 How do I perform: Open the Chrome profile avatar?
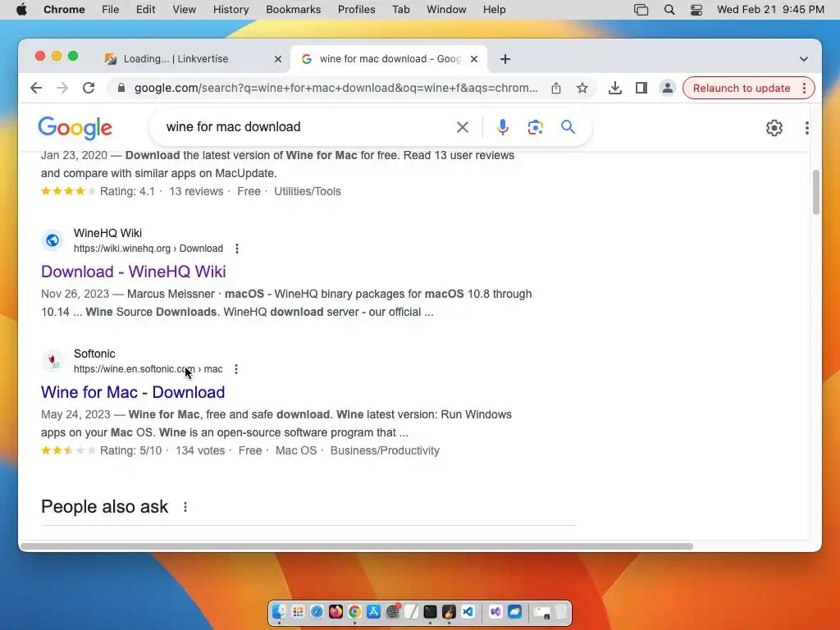(668, 88)
